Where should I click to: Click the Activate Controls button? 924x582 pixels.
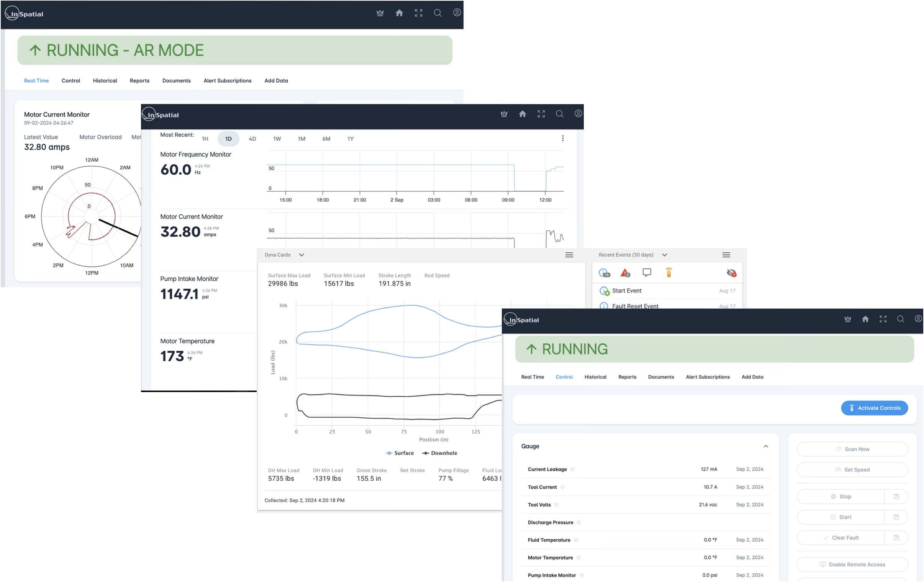pyautogui.click(x=875, y=408)
